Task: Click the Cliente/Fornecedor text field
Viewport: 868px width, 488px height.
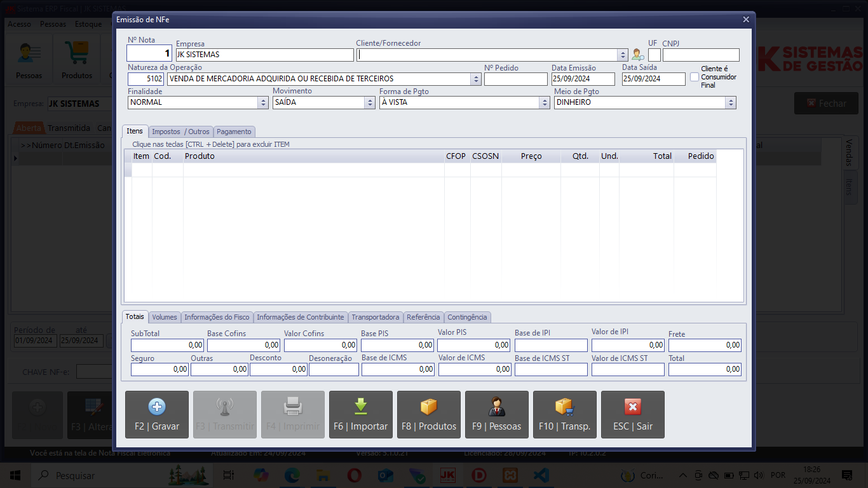Action: pyautogui.click(x=487, y=55)
